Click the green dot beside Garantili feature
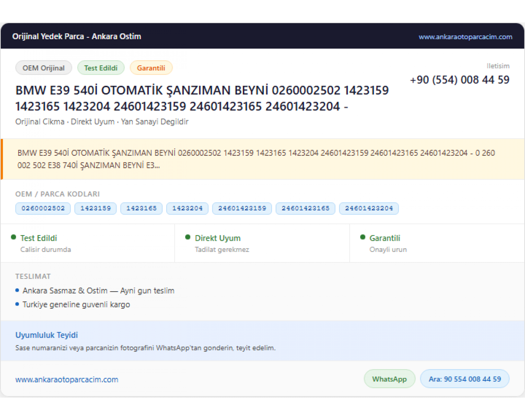The width and height of the screenshot is (525, 420). click(363, 237)
